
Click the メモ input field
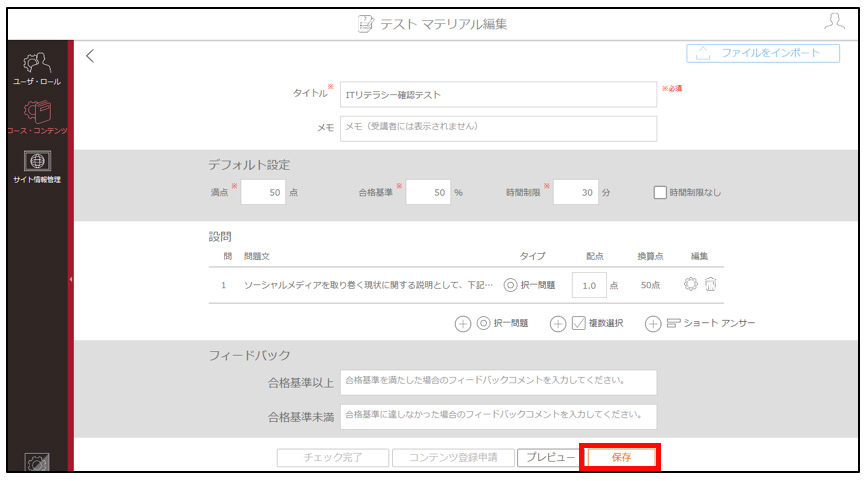click(498, 128)
